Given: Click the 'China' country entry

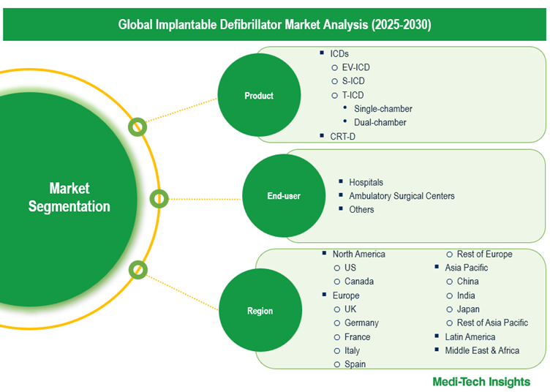Looking at the screenshot, I should 467,282.
